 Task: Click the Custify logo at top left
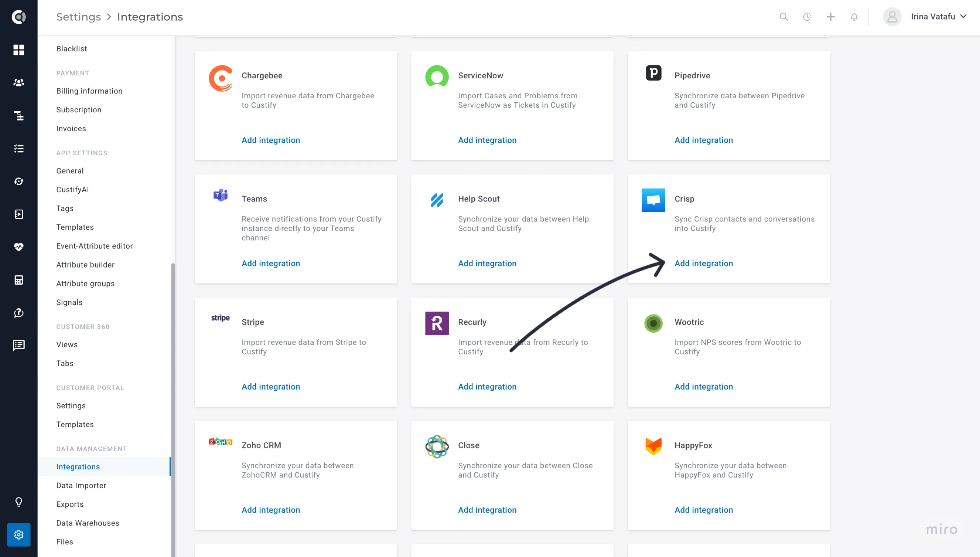click(18, 17)
